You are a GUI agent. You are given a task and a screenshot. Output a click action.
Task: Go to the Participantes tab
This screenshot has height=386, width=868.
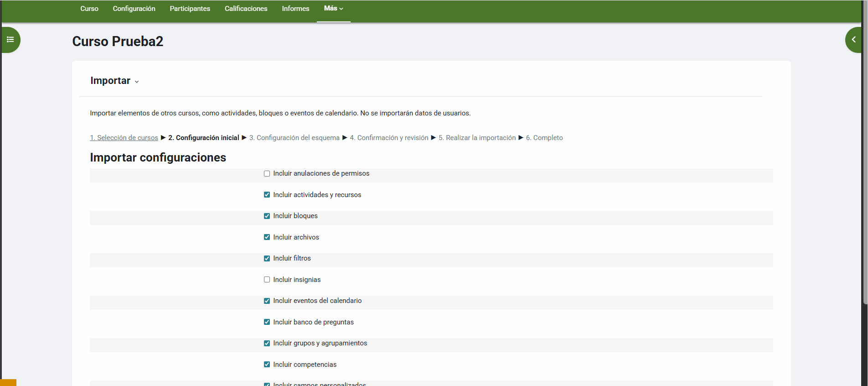coord(190,9)
